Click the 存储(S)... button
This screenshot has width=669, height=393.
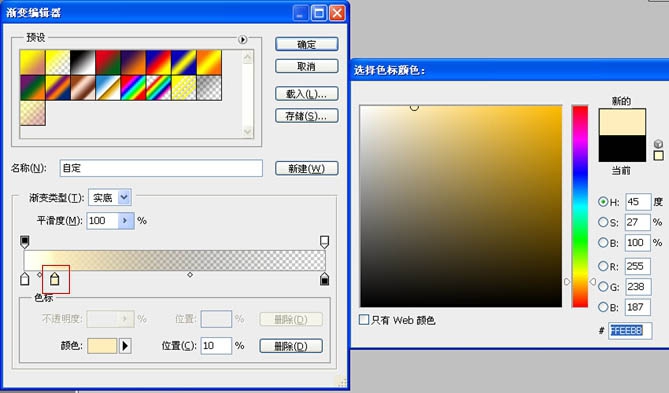(307, 116)
